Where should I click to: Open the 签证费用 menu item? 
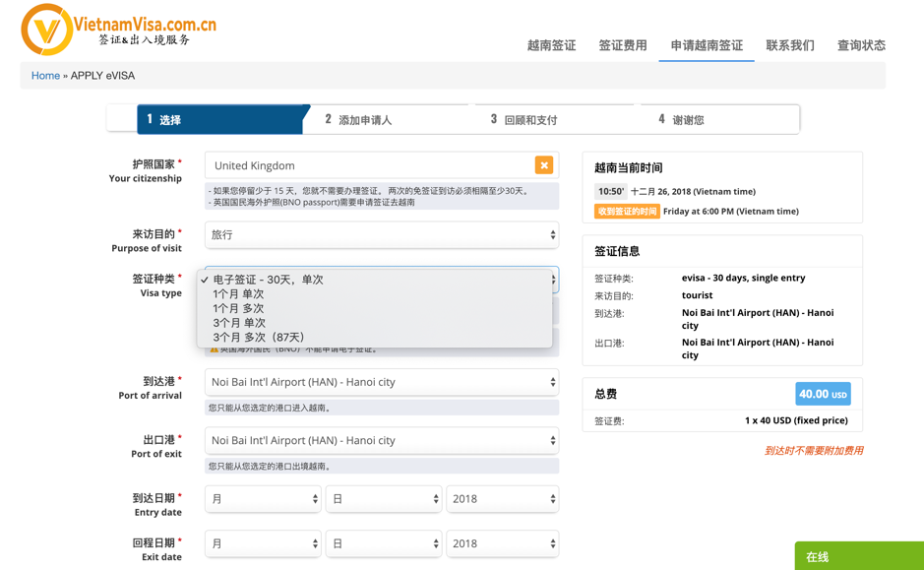pyautogui.click(x=623, y=45)
